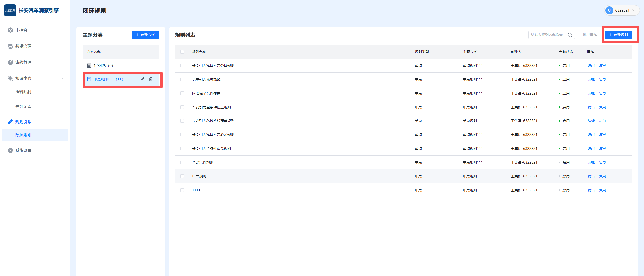Check the 阿维塔全条件覆盖 row checkbox
The height and width of the screenshot is (276, 644).
pyautogui.click(x=182, y=93)
